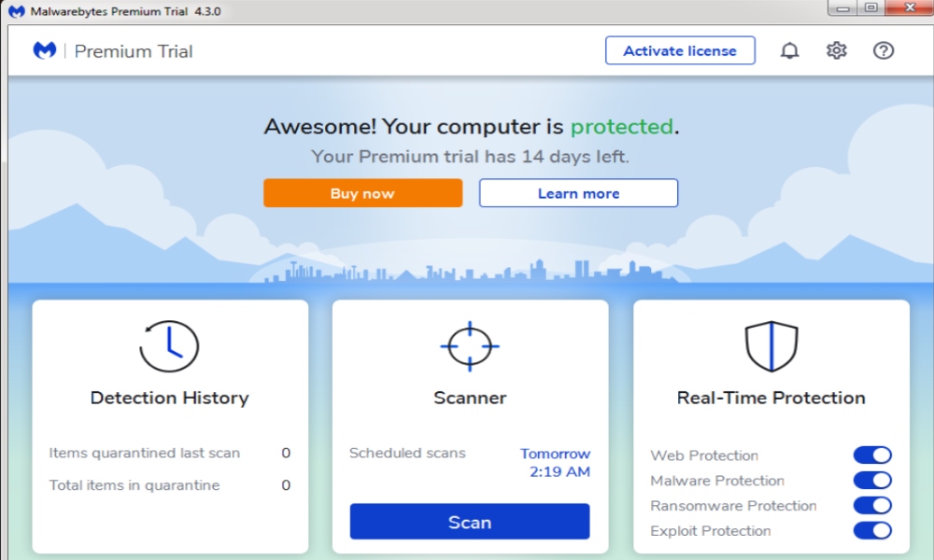Viewport: 934px width, 560px height.
Task: Click the 'Premium Trial' header text
Action: coord(134,51)
